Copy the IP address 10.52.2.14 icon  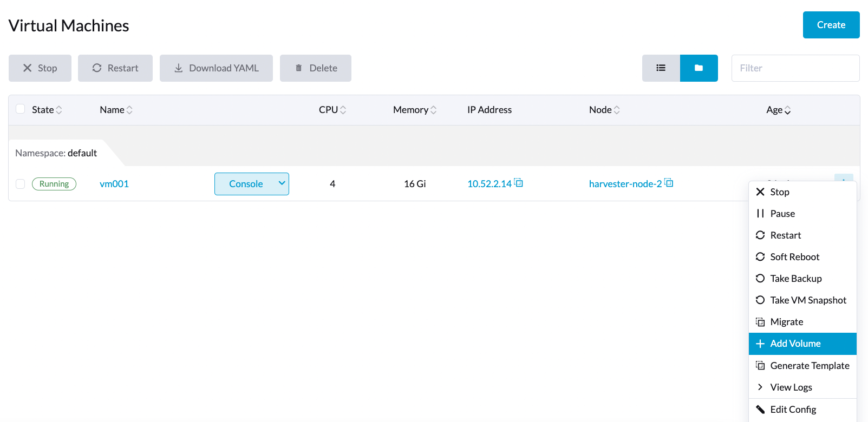[519, 183]
